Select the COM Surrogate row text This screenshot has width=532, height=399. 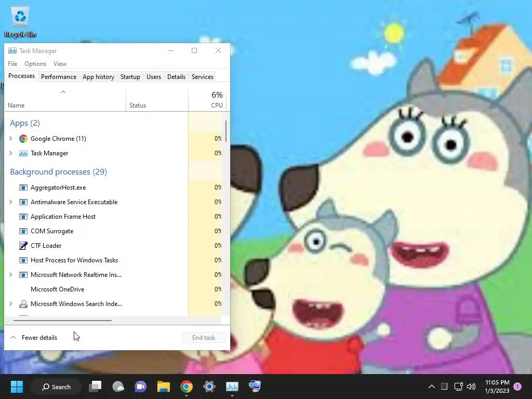coord(52,231)
